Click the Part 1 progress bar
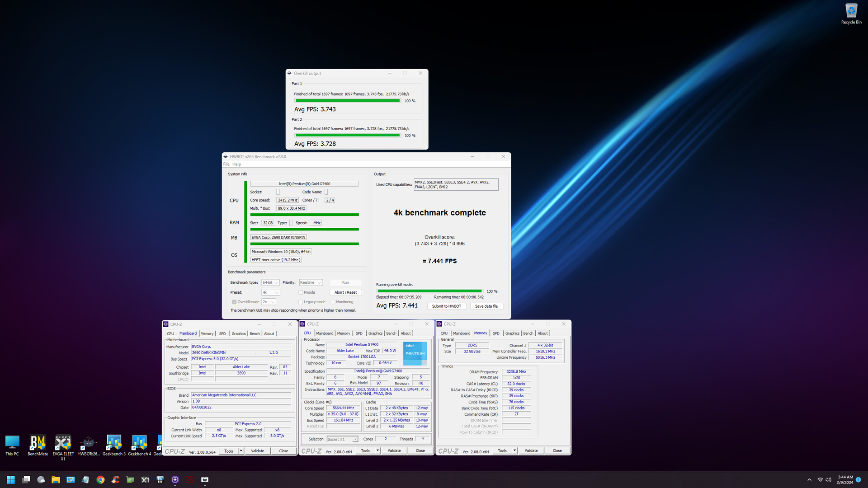This screenshot has height=488, width=868. tap(347, 101)
